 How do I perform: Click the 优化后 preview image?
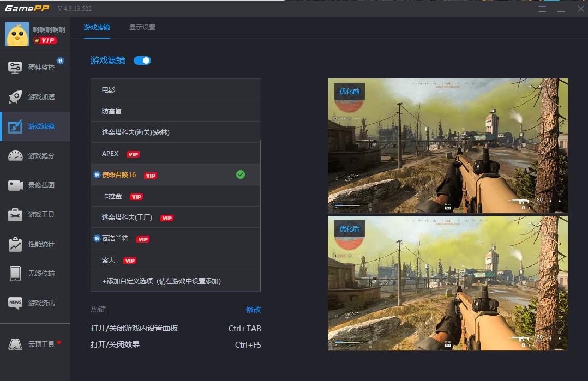(448, 283)
